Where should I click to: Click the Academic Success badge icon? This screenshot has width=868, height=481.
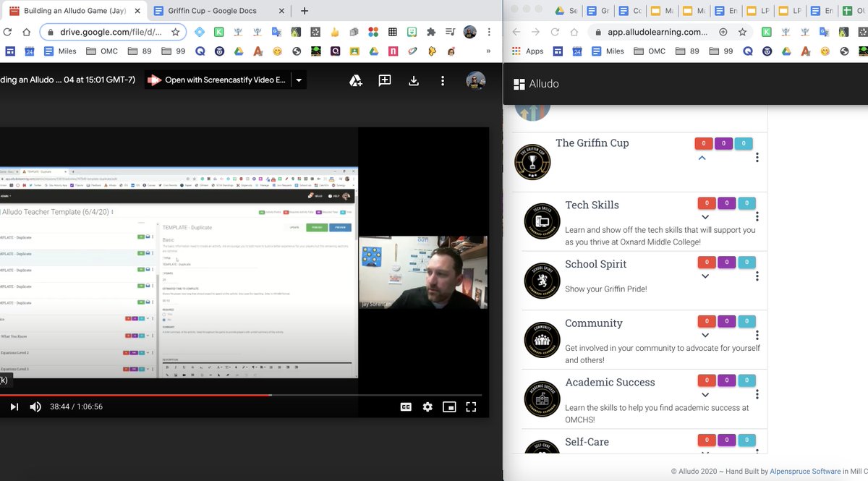pos(542,398)
